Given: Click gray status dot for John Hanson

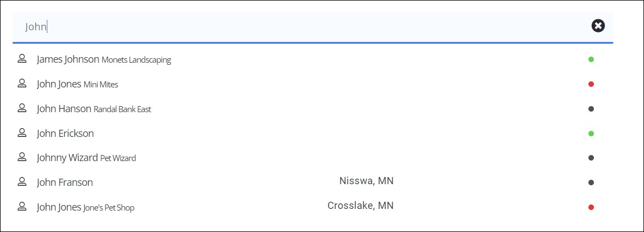Looking at the screenshot, I should pos(591,109).
